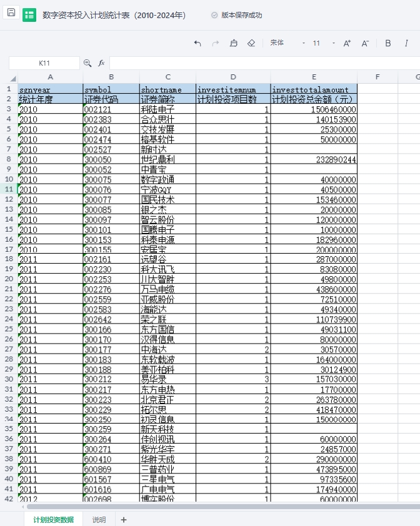This screenshot has height=526, width=420.
Task: Click the 版本保存成功 status text
Action: [242, 15]
